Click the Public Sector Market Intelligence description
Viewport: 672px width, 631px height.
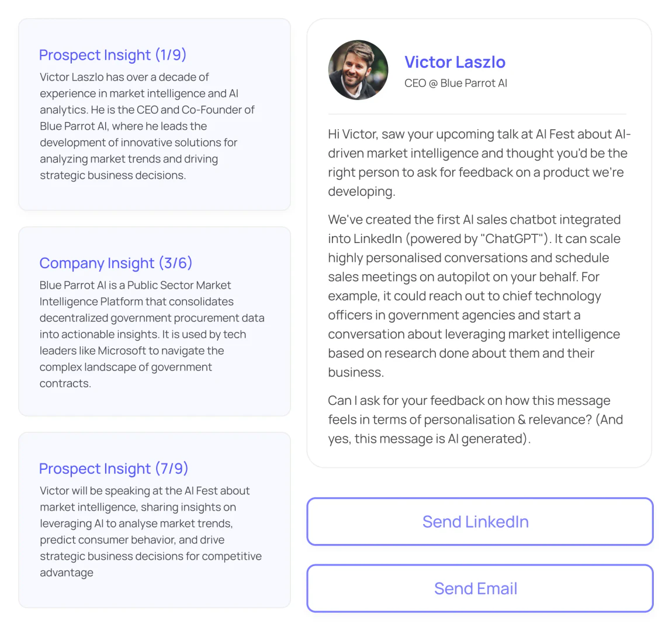pyautogui.click(x=151, y=334)
